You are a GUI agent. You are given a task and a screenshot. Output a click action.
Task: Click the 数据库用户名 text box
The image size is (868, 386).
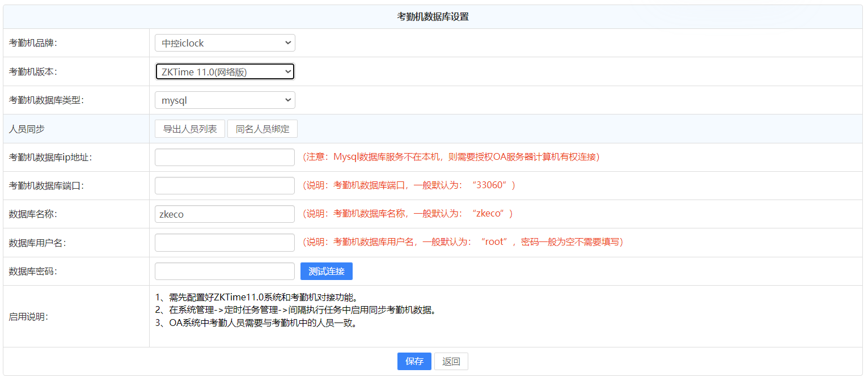225,243
